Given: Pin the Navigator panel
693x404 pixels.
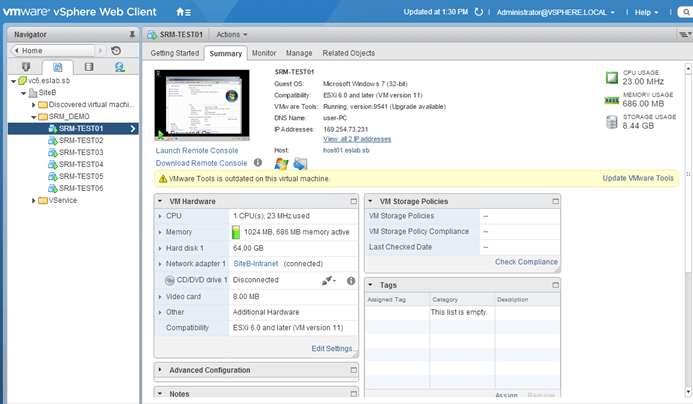Looking at the screenshot, I should pos(132,34).
